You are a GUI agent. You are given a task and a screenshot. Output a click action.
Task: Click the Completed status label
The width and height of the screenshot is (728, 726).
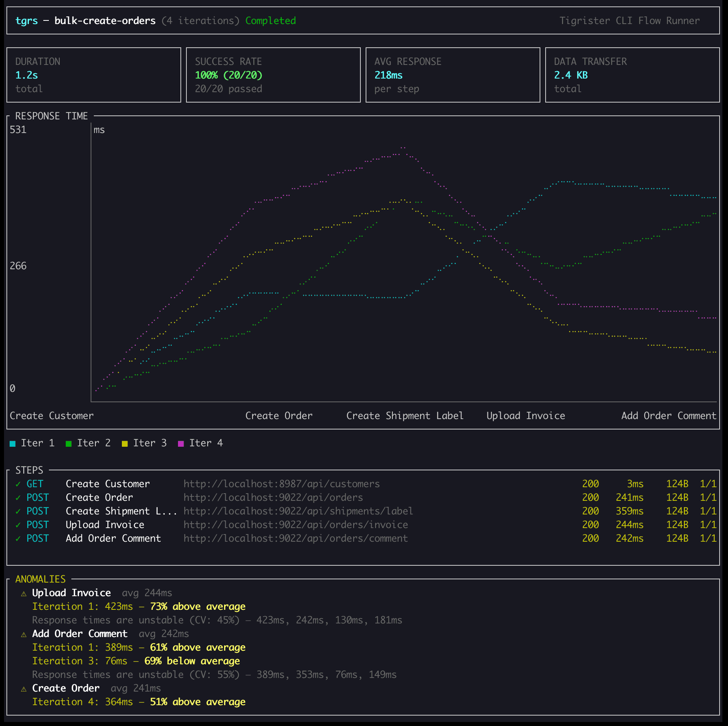(270, 20)
